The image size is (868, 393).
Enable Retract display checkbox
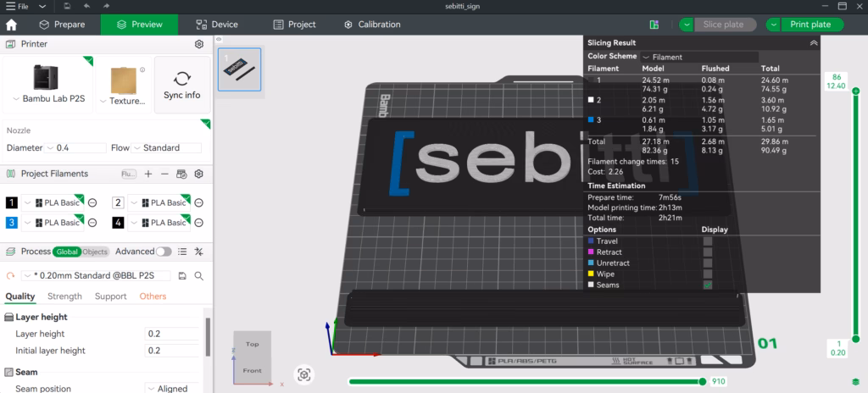pos(708,252)
